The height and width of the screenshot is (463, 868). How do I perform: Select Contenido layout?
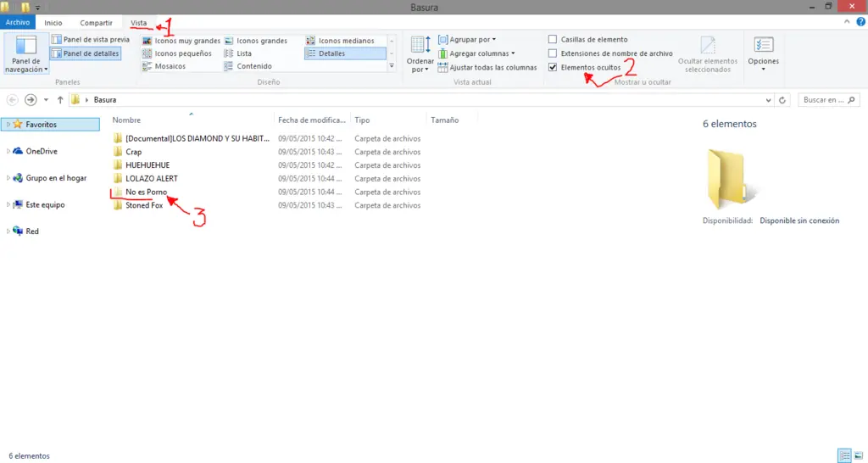pyautogui.click(x=248, y=66)
